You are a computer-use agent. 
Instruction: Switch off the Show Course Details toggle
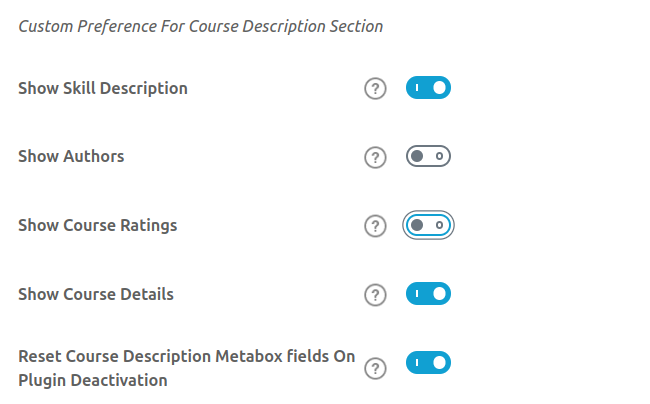pos(428,294)
